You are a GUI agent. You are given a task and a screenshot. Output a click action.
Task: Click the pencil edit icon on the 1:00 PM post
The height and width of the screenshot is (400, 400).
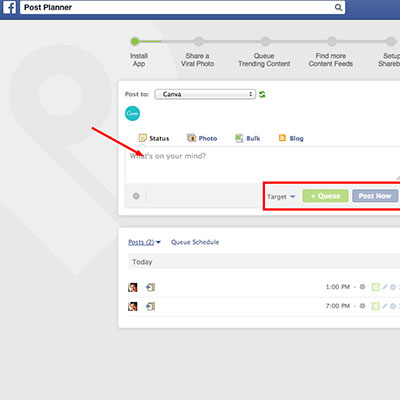pos(384,287)
